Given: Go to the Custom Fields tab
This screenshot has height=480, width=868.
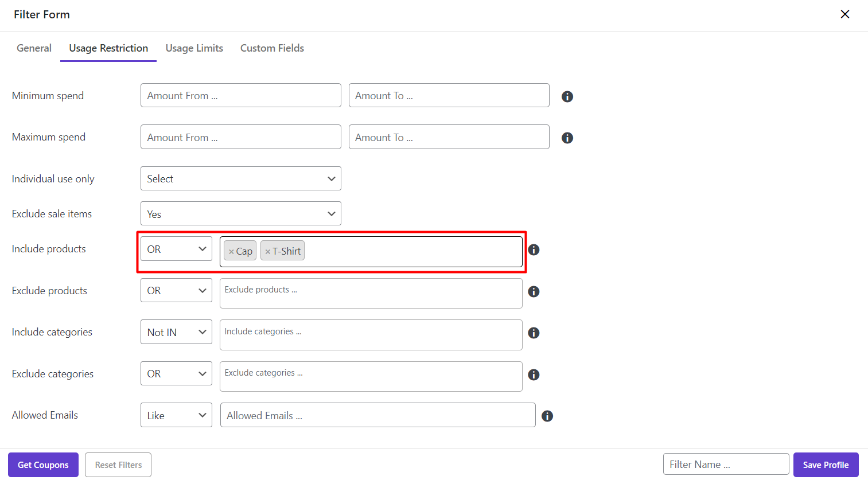Looking at the screenshot, I should [x=272, y=48].
